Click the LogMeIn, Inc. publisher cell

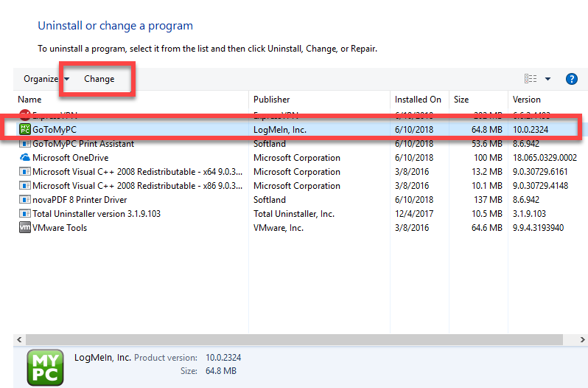pos(280,130)
